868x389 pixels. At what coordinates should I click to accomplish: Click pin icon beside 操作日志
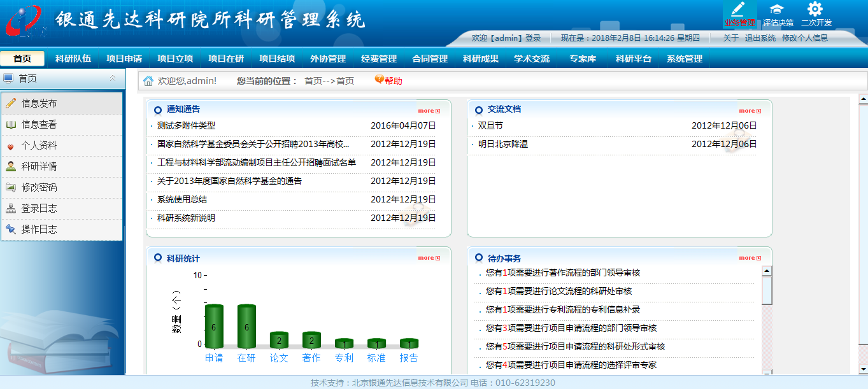point(11,229)
